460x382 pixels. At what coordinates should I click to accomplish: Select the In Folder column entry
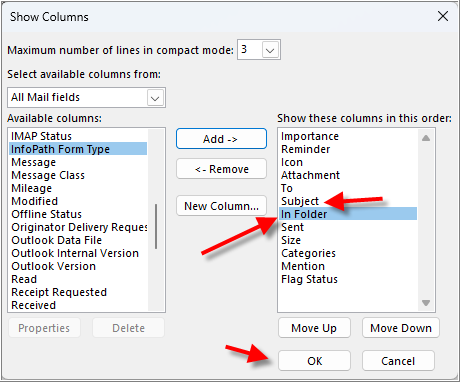click(x=348, y=214)
